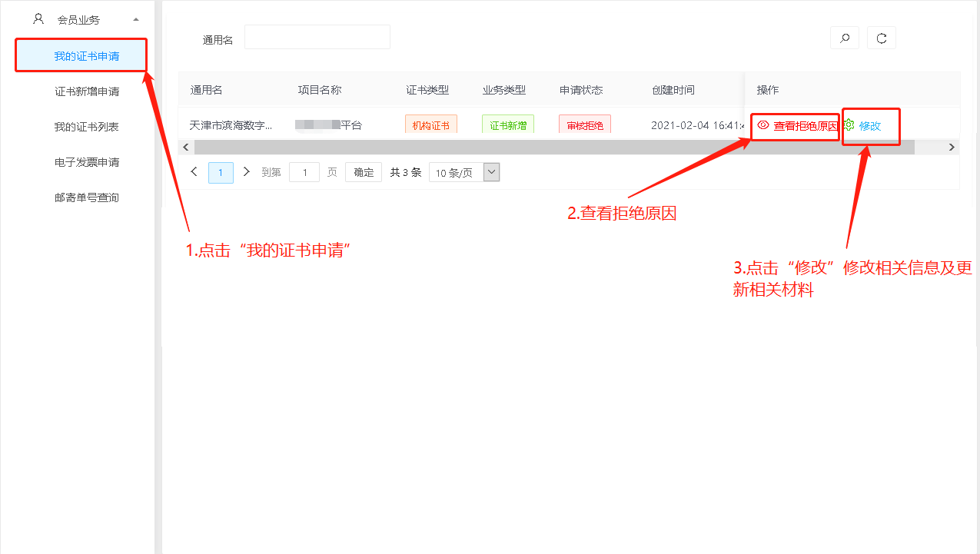This screenshot has height=554, width=980.
Task: Collapse the 会员业务 menu section
Action: coord(136,19)
